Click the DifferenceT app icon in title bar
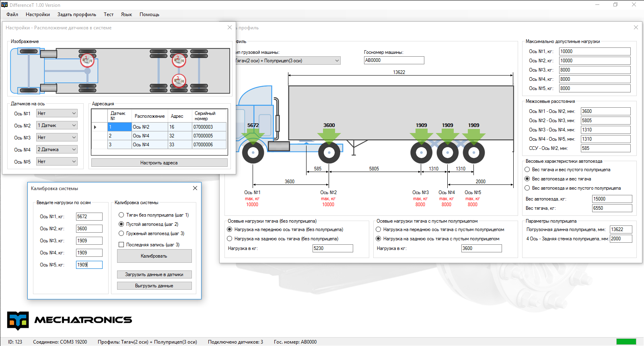This screenshot has width=644, height=346. point(4,5)
